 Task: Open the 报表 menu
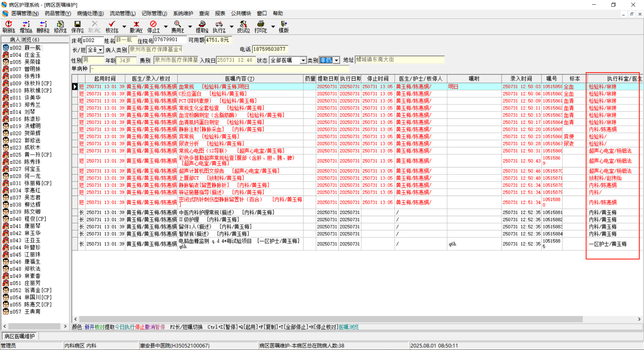220,13
